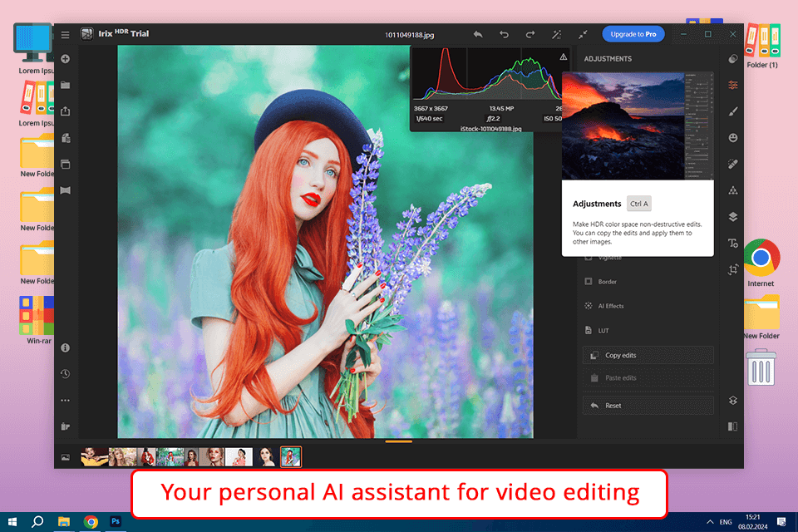This screenshot has height=532, width=798.
Task: Click the undo arrow in top toolbar
Action: [x=504, y=35]
